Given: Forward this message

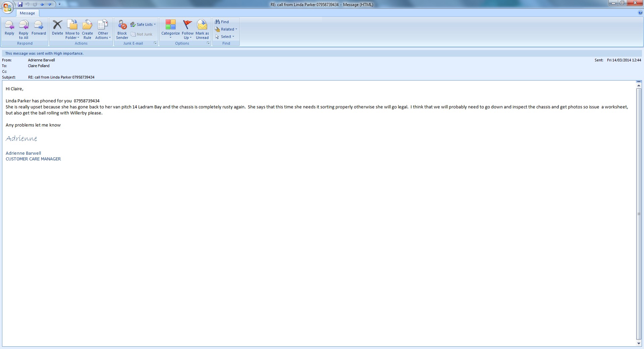Looking at the screenshot, I should click(x=39, y=28).
